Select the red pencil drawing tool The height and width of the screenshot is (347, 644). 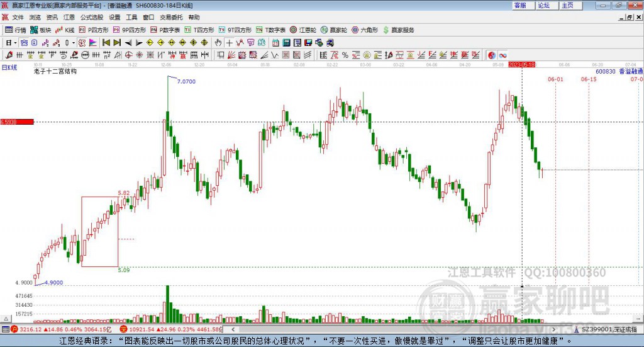click(x=9, y=55)
